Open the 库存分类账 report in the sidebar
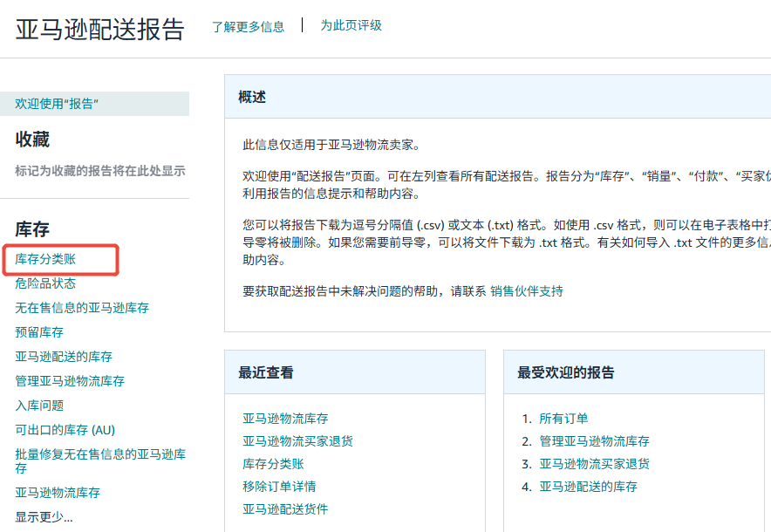This screenshot has height=532, width=771. tap(45, 259)
